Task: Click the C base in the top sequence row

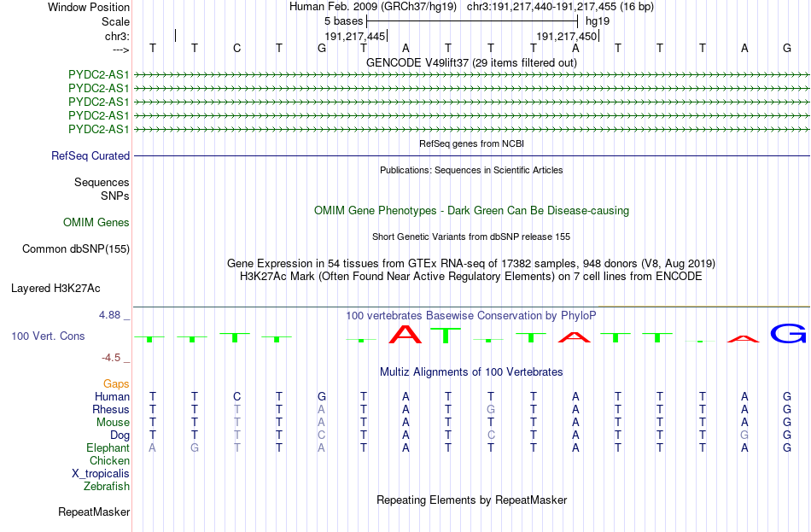Action: [236, 48]
